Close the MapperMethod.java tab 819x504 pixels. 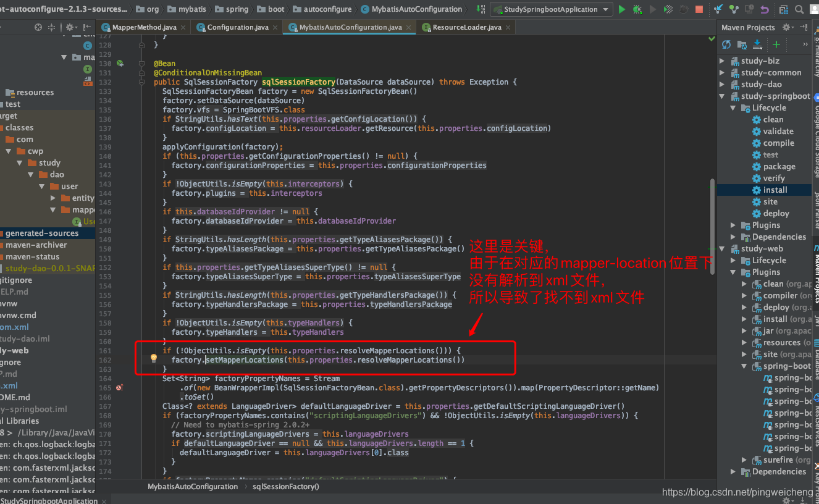183,27
